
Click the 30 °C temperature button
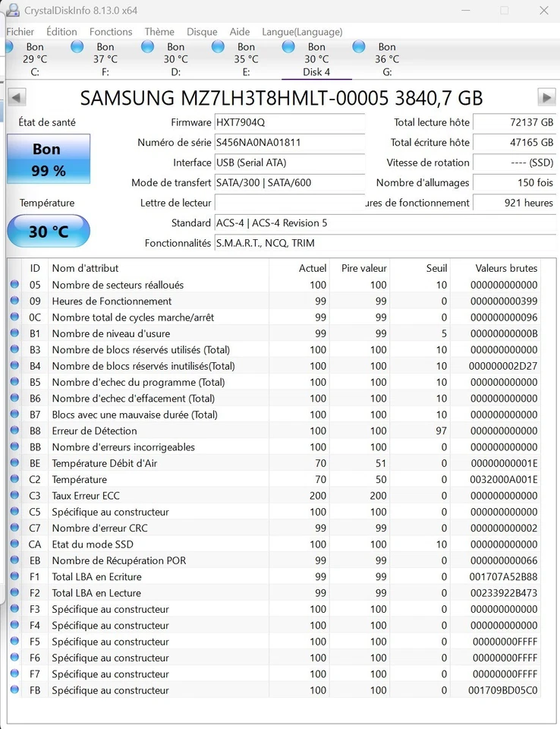[x=49, y=231]
